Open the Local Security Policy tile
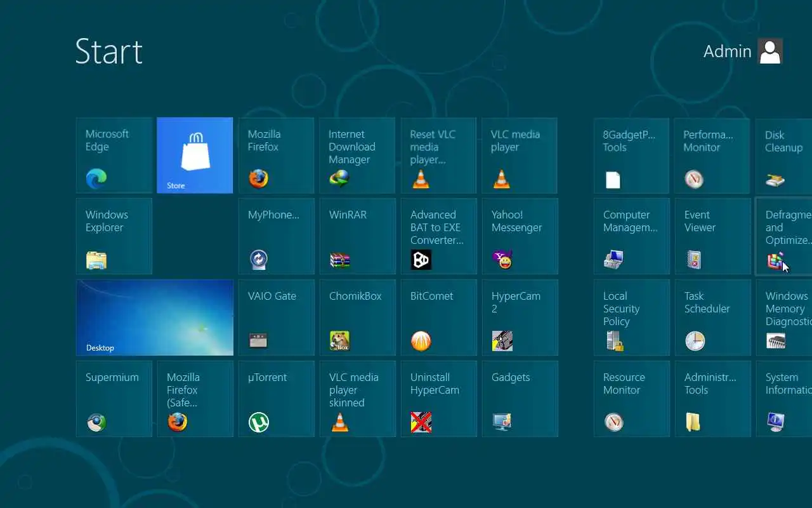The width and height of the screenshot is (812, 508). pyautogui.click(x=631, y=317)
